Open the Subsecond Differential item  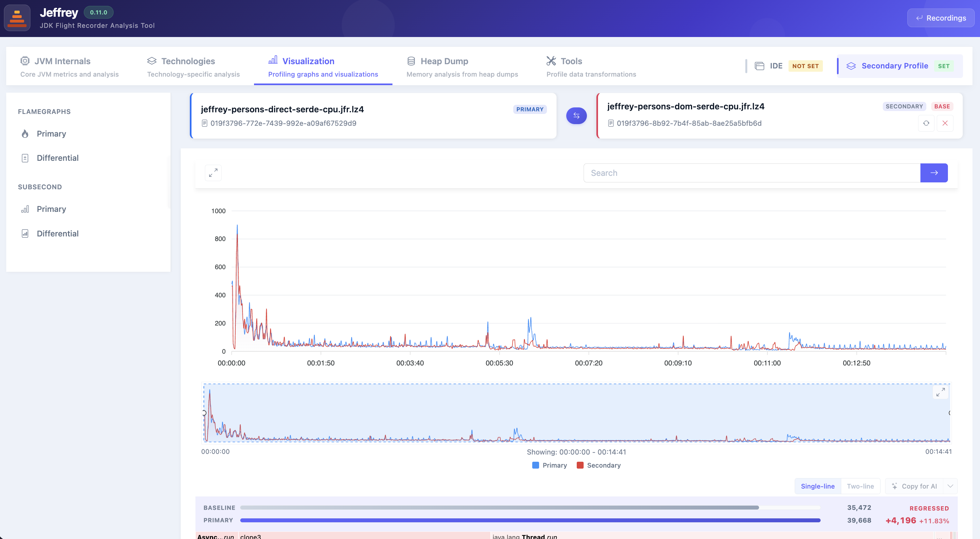88,233
